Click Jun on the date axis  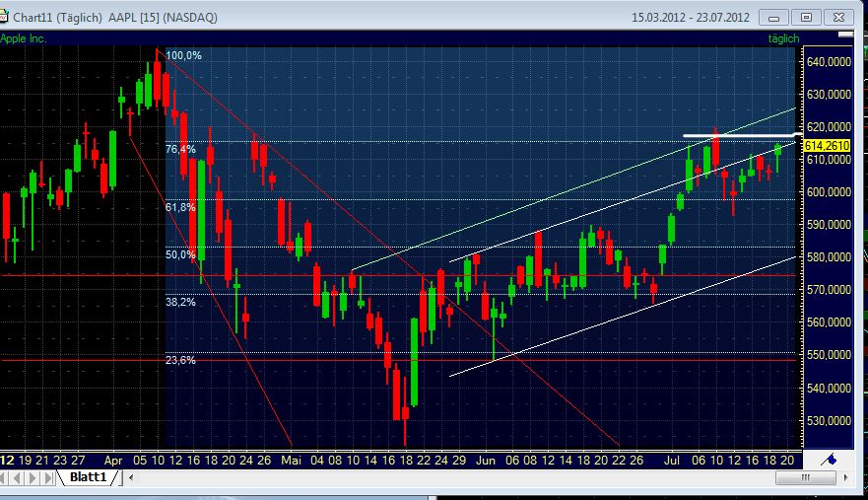click(486, 461)
